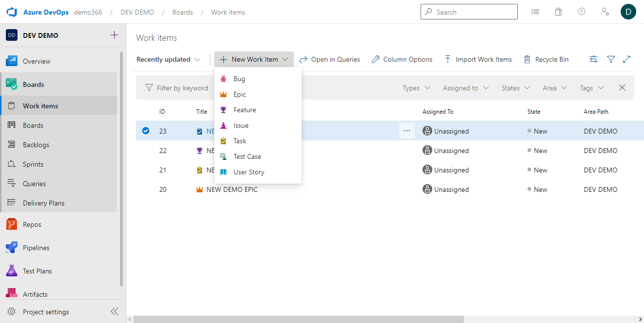Open the Marketplace shopping bag icon
Viewport: 644px width, 323px height.
pos(559,12)
